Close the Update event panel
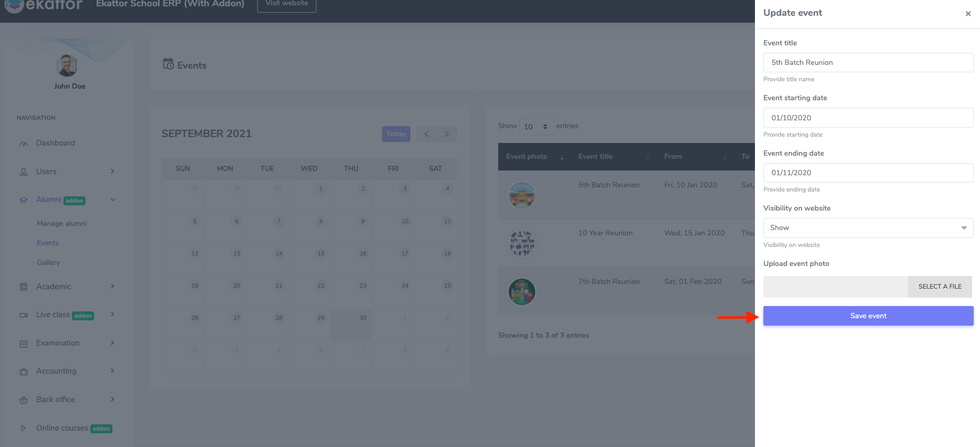 point(968,14)
